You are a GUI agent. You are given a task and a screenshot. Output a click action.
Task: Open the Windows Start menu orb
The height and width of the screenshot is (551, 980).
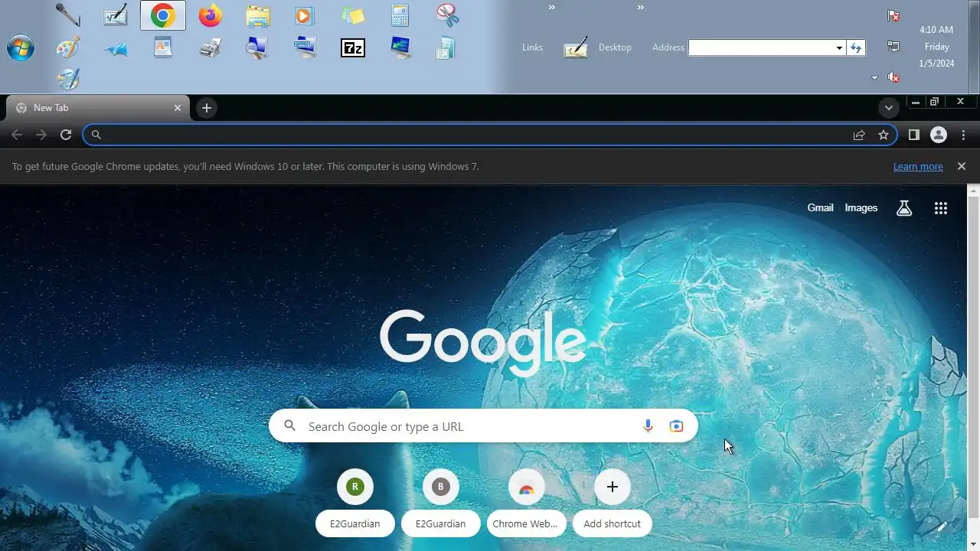coord(21,47)
